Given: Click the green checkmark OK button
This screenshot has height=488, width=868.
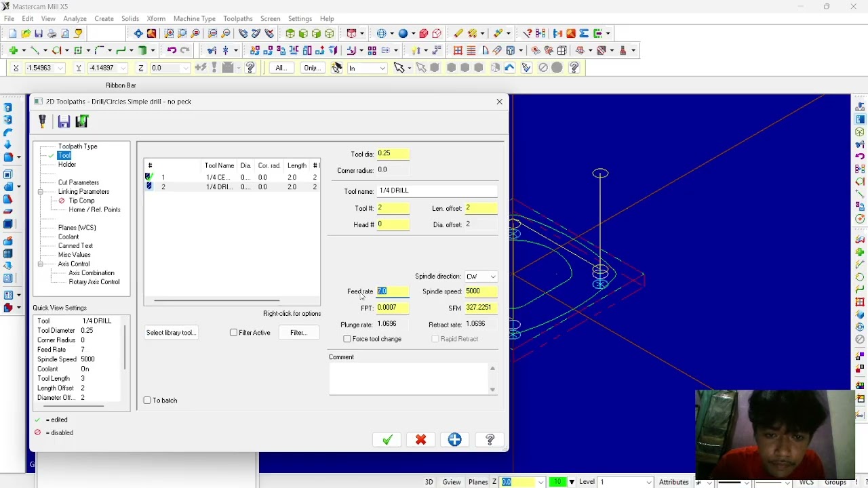Looking at the screenshot, I should point(387,440).
